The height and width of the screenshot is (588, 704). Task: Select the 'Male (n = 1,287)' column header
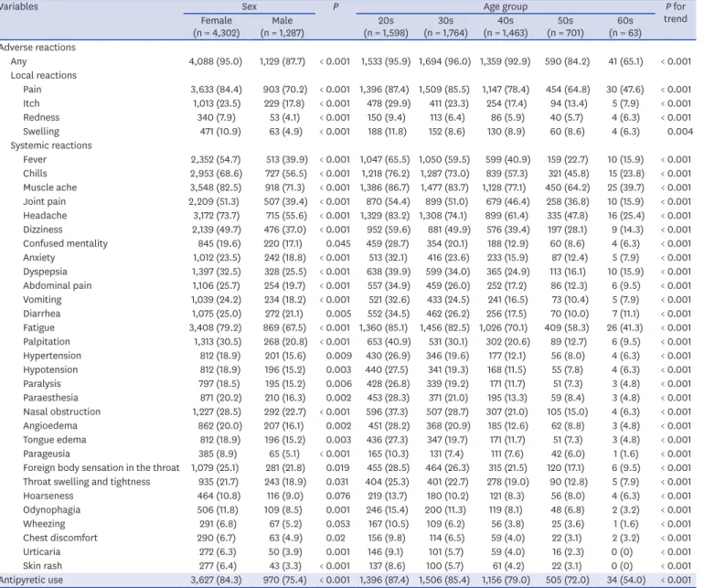pyautogui.click(x=282, y=27)
